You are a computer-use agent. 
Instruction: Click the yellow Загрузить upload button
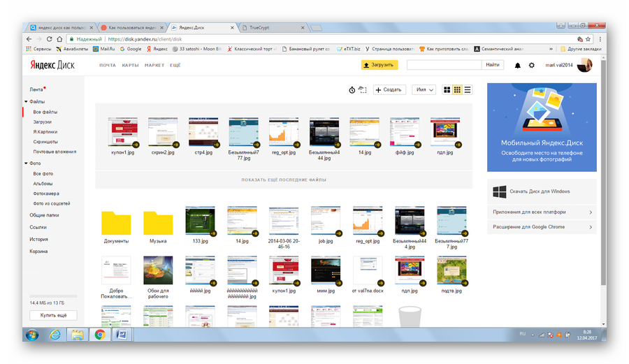[379, 65]
